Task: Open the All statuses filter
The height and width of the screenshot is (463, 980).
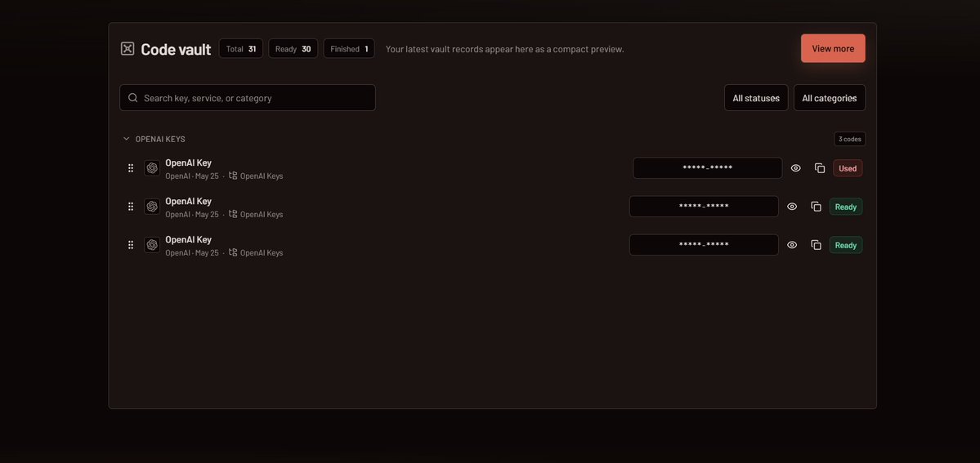Action: pos(756,98)
